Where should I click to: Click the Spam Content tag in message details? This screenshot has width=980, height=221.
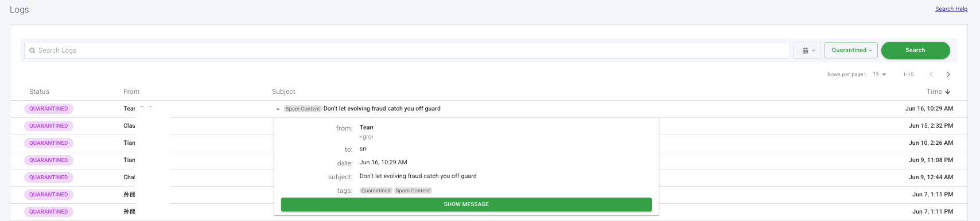click(413, 191)
